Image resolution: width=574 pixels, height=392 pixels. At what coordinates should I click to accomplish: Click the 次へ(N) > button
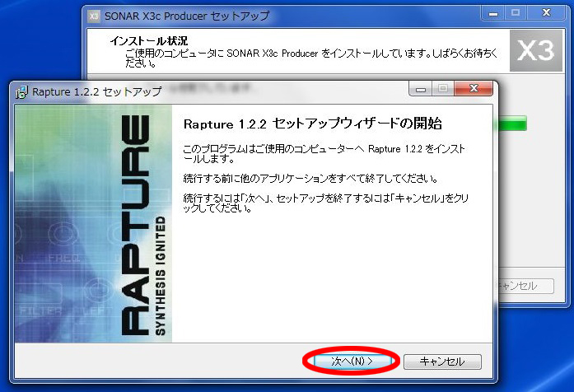coord(352,362)
